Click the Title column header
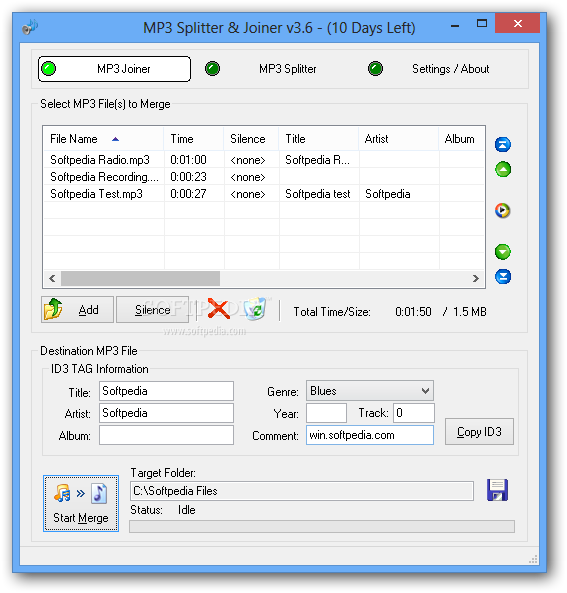 tap(318, 139)
